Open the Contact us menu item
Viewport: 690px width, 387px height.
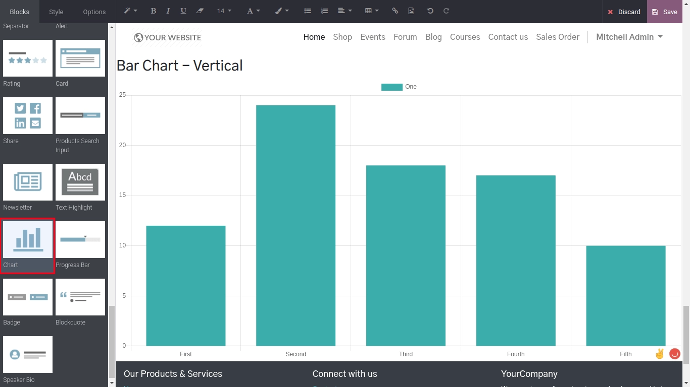click(508, 37)
